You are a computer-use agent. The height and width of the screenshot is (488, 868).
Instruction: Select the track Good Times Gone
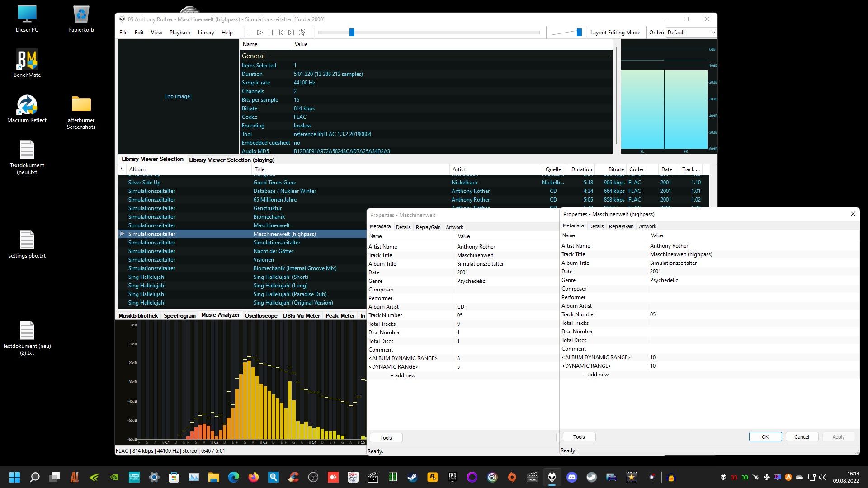[x=275, y=183]
